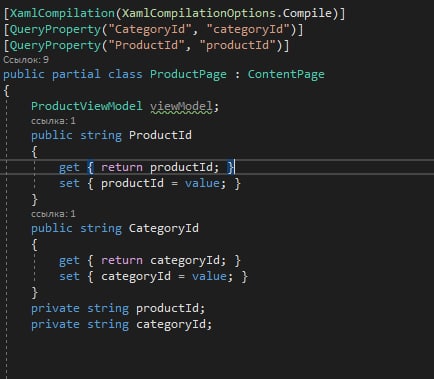Viewport: 434px width, 379px height.
Task: Click the 'get' keyword in ProductId property
Action: [x=69, y=167]
